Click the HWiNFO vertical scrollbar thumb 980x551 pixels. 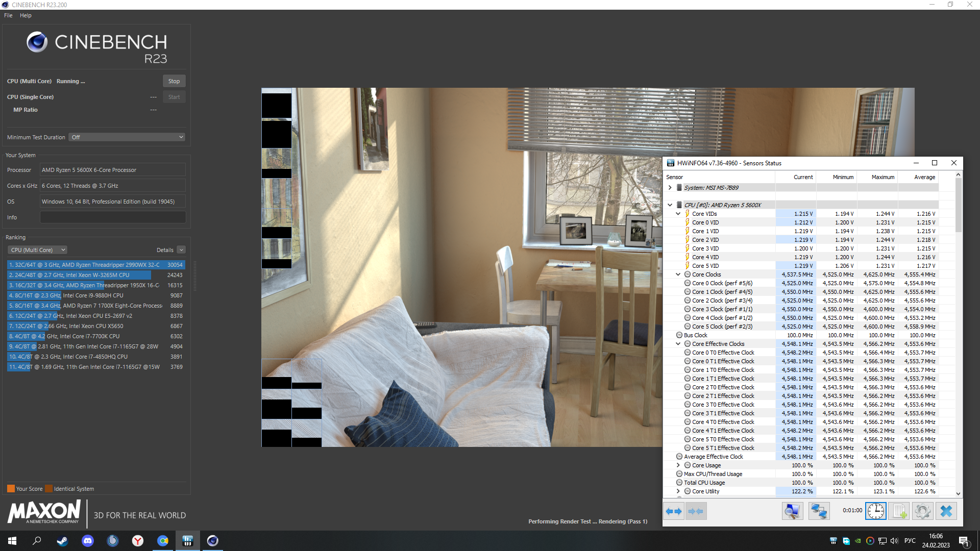[x=958, y=204]
